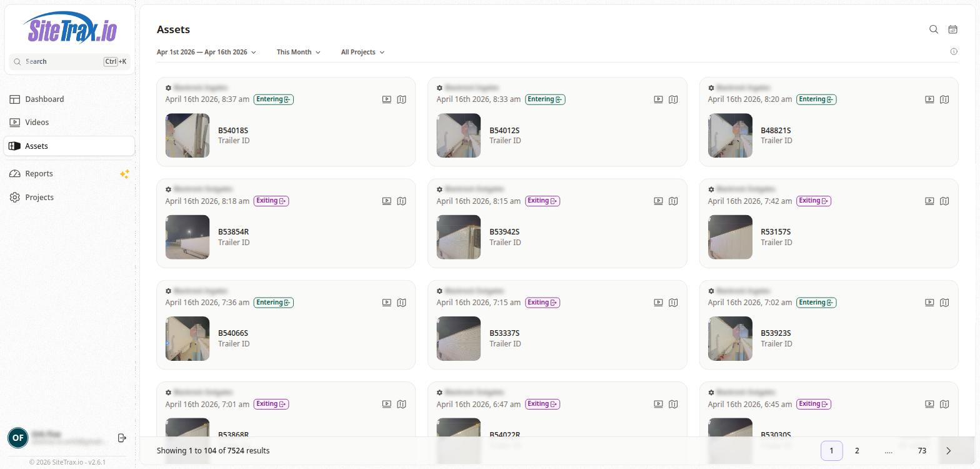Open thumbnail of trailer B53923S
Image resolution: width=980 pixels, height=469 pixels.
point(730,338)
